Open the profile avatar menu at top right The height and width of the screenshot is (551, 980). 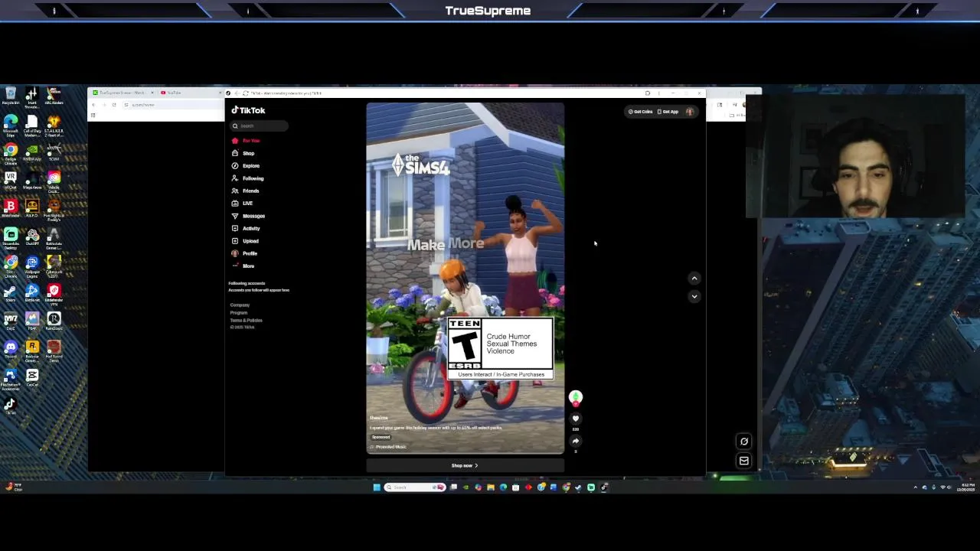pos(690,112)
